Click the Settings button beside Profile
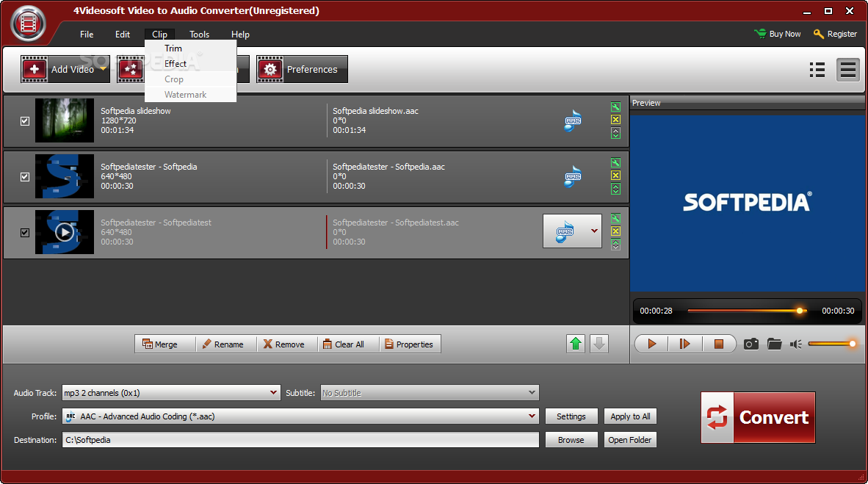 [x=571, y=416]
